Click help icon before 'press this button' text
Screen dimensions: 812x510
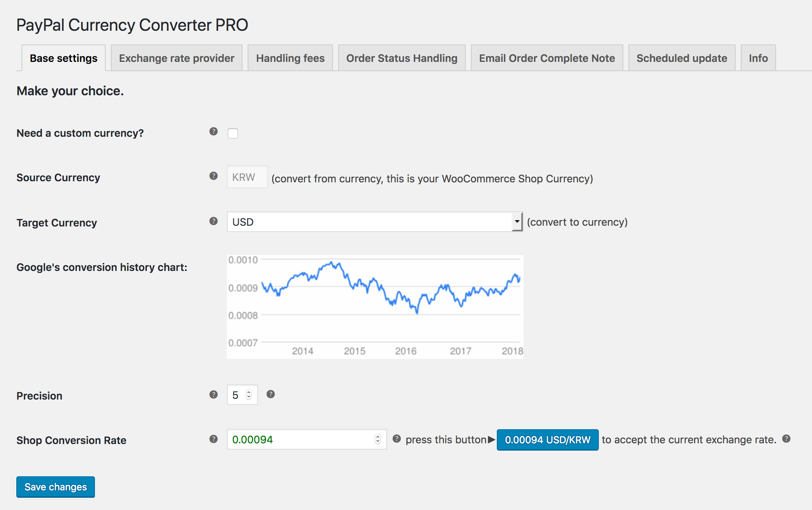click(x=397, y=439)
